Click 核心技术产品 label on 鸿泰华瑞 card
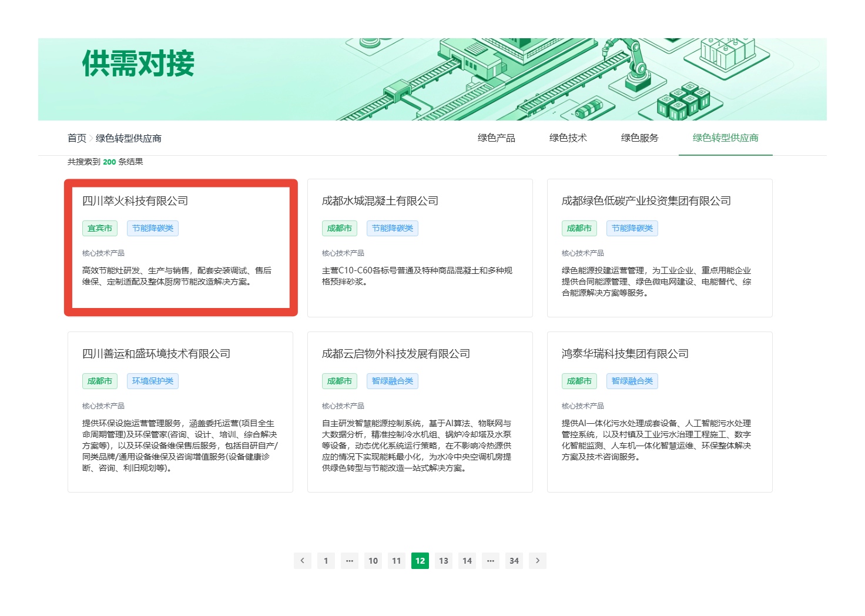The image size is (865, 616). [583, 406]
